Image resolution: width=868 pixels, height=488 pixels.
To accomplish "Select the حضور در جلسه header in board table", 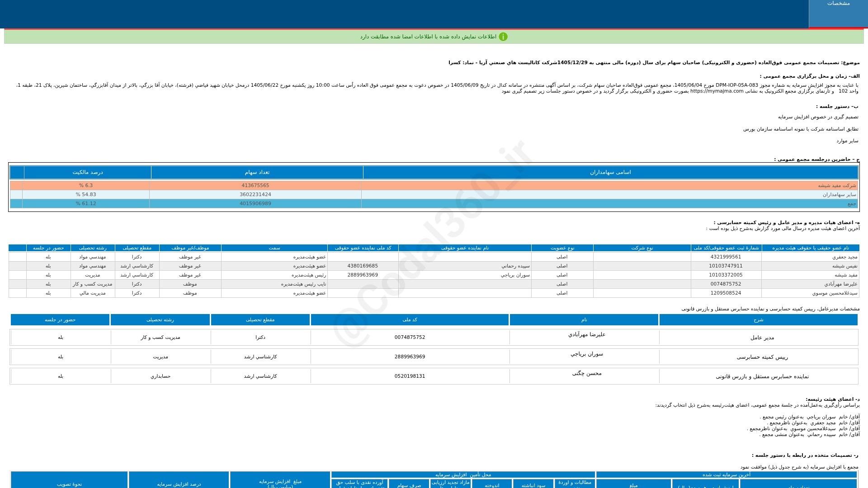I will [48, 248].
